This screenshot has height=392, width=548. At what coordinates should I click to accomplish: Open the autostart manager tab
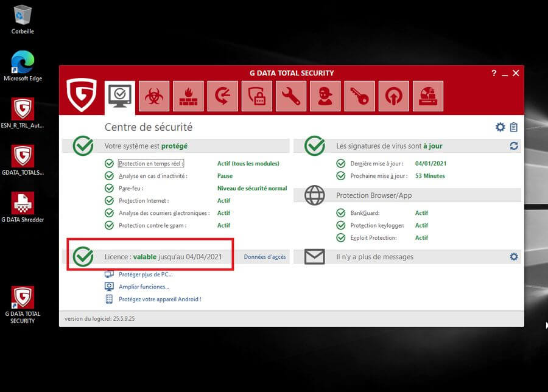[x=393, y=96]
